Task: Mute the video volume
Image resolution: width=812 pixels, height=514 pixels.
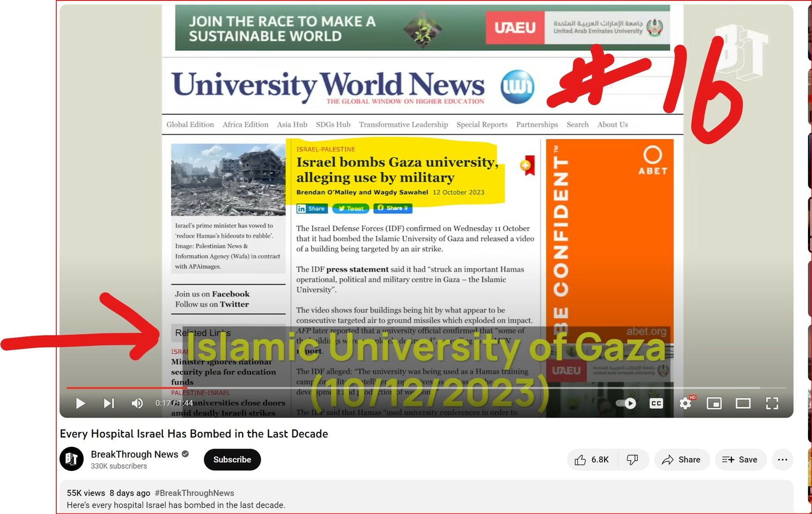Action: click(137, 403)
